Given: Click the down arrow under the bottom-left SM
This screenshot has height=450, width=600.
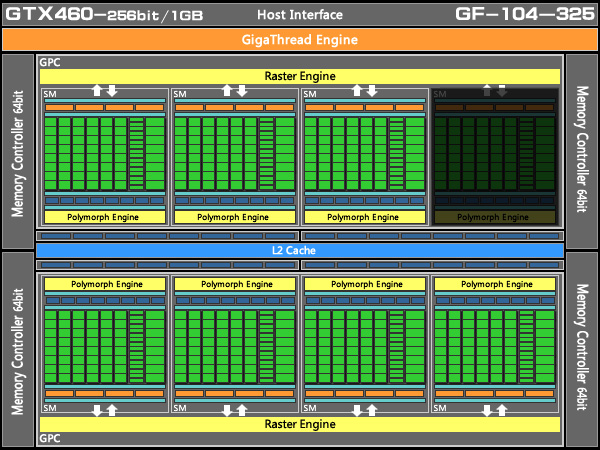Looking at the screenshot, I should (x=97, y=410).
